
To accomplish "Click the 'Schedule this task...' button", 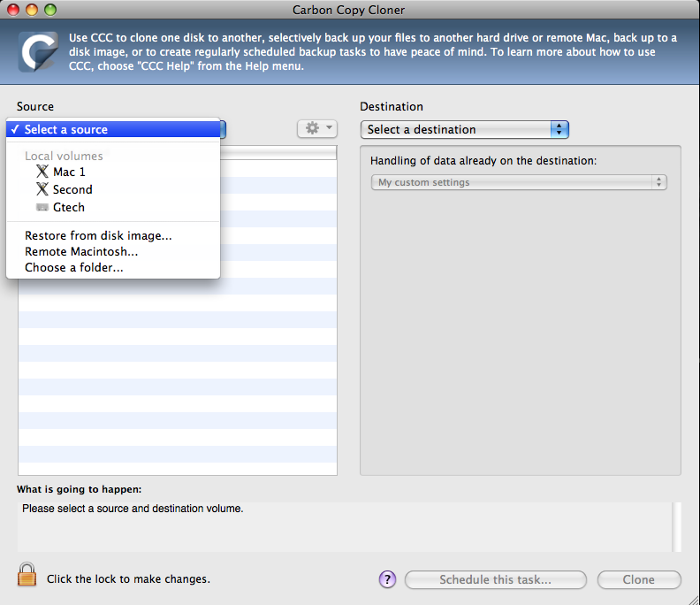I will (496, 580).
